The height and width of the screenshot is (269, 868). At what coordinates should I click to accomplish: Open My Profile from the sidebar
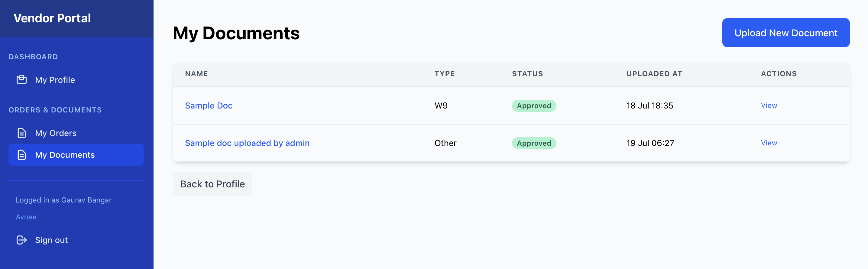click(55, 80)
